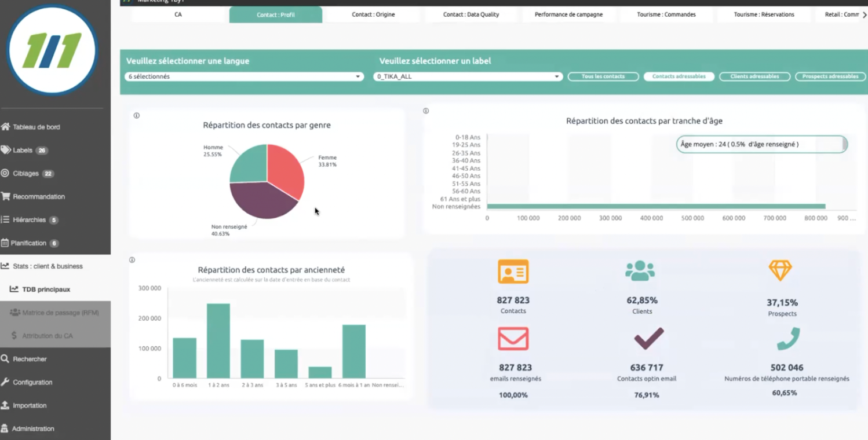
Task: Click the orange diamond Prospects icon
Action: (x=780, y=270)
